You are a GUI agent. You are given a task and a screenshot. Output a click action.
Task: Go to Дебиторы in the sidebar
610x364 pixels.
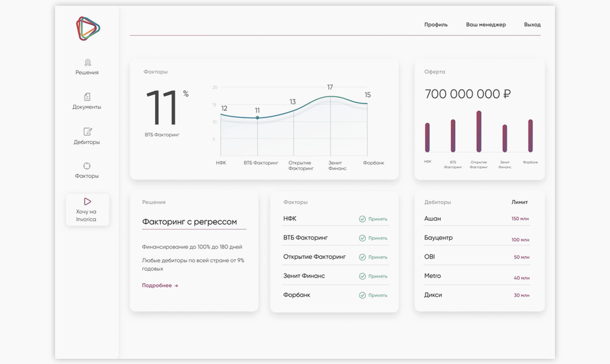87,142
